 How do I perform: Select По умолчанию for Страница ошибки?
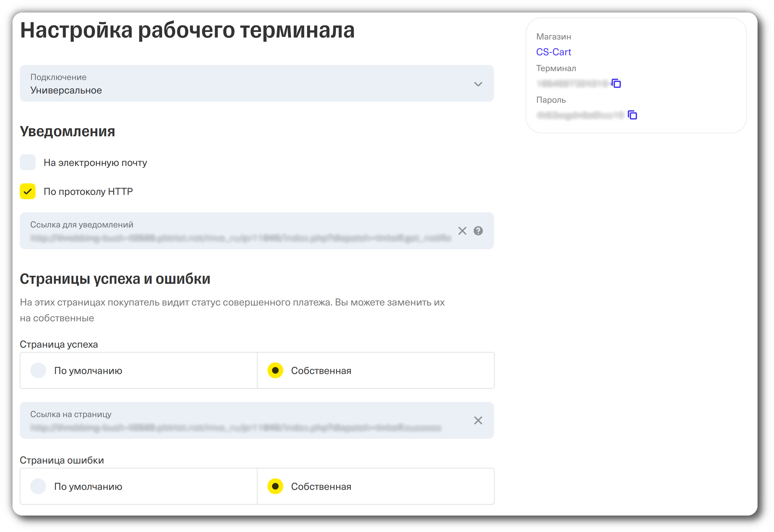38,486
